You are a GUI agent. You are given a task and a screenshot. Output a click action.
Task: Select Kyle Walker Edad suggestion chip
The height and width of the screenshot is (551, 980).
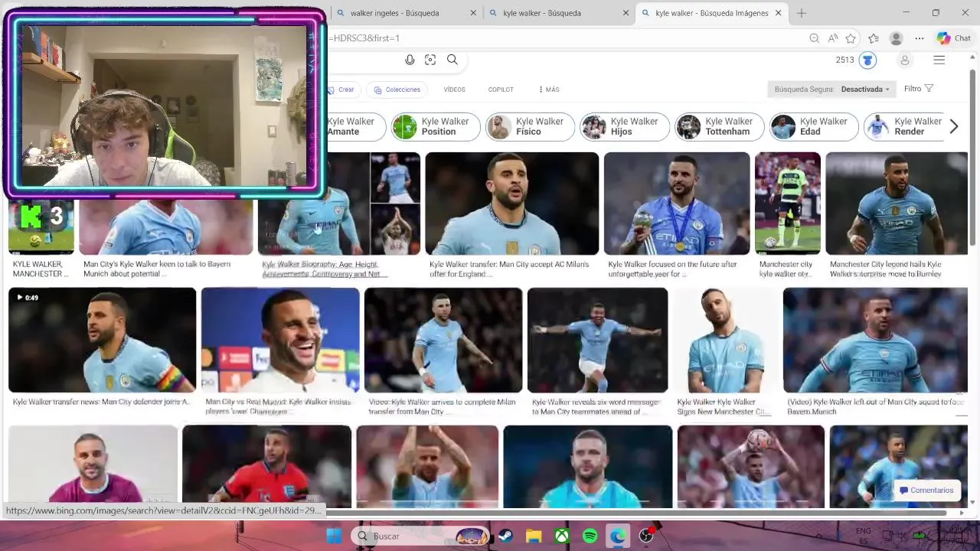point(814,126)
